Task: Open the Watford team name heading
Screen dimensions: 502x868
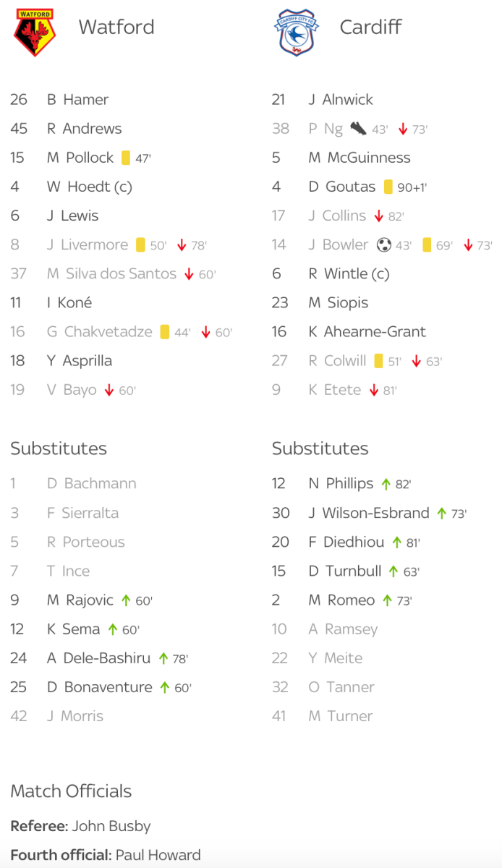Action: pos(116,27)
